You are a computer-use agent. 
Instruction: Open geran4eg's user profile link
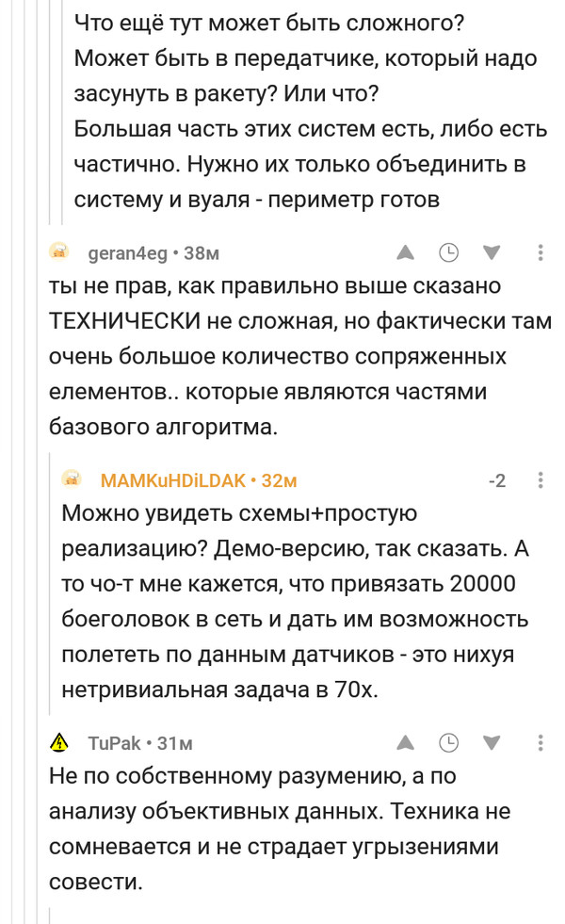(127, 252)
